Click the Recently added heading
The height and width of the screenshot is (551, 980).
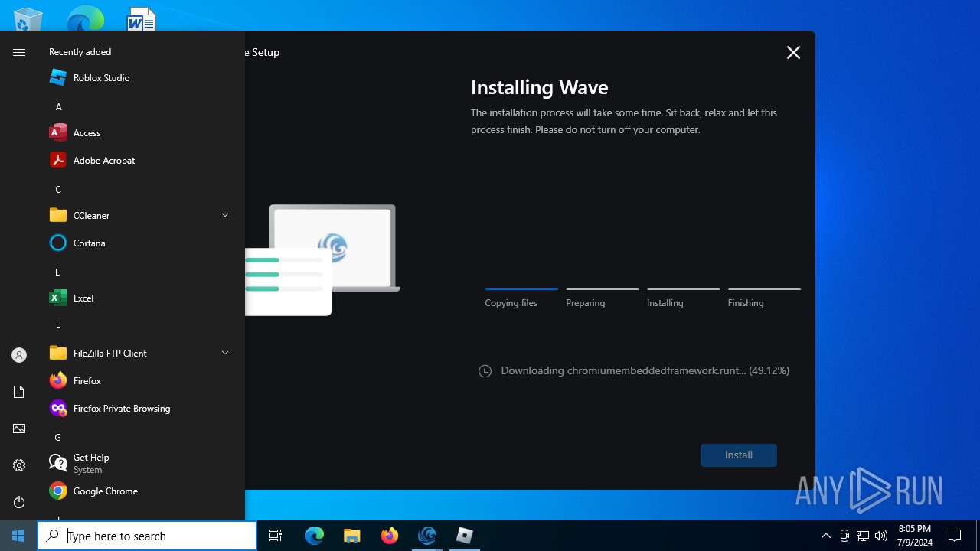pyautogui.click(x=80, y=52)
